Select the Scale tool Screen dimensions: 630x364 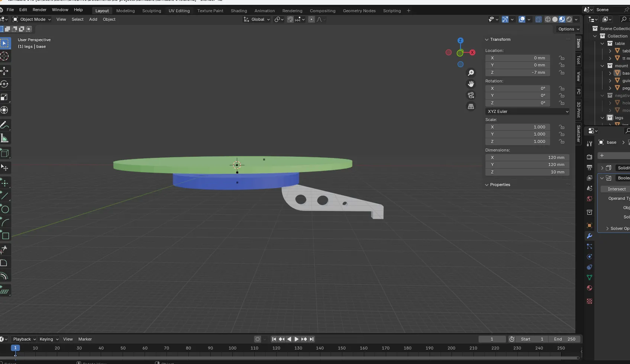[x=5, y=97]
